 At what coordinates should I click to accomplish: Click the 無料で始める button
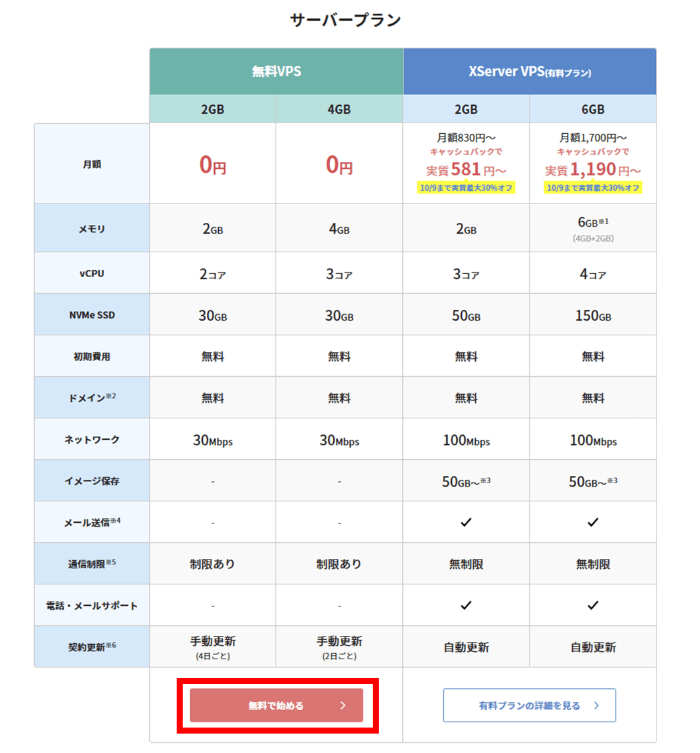(x=276, y=705)
